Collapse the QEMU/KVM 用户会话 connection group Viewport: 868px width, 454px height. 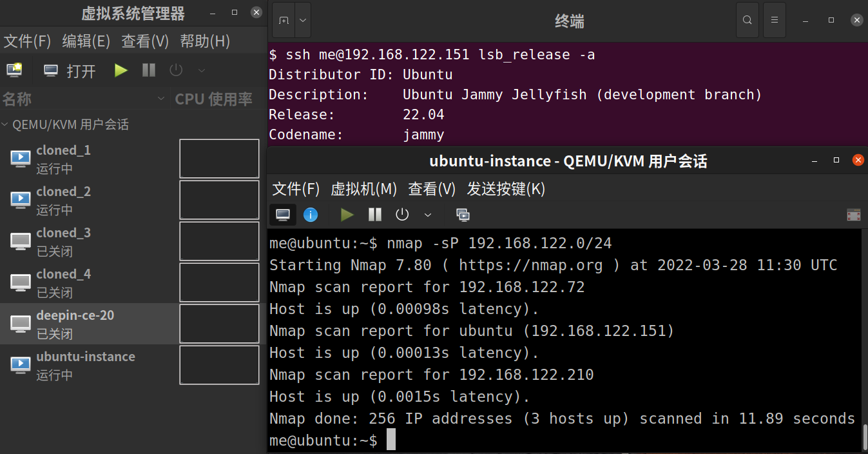5,124
